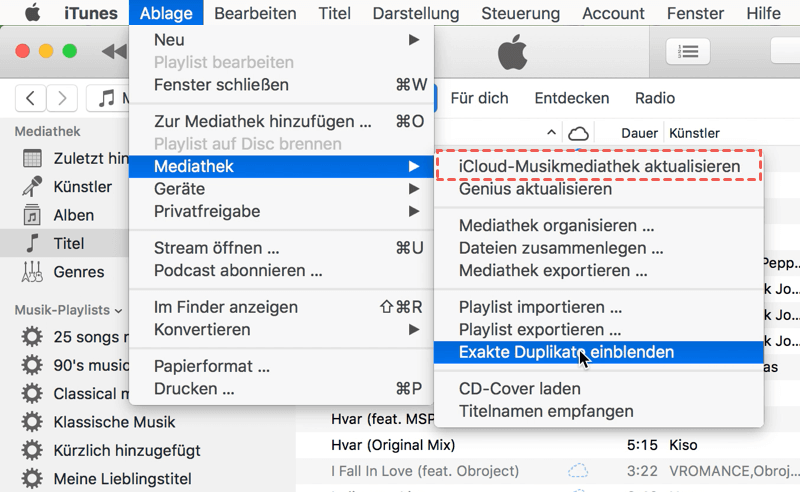Open the 90's music playlist gear icon
Viewport: 800px width, 492px height.
33,365
